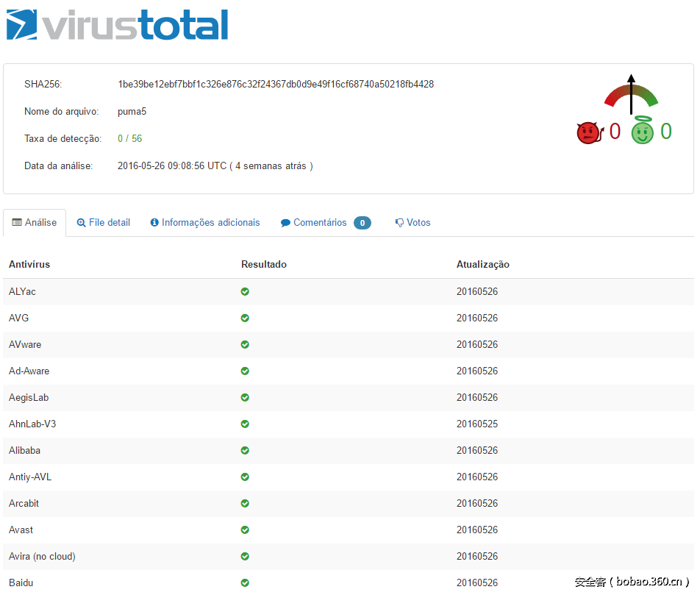Open the Informações adicionais tab
The height and width of the screenshot is (595, 700).
(205, 222)
